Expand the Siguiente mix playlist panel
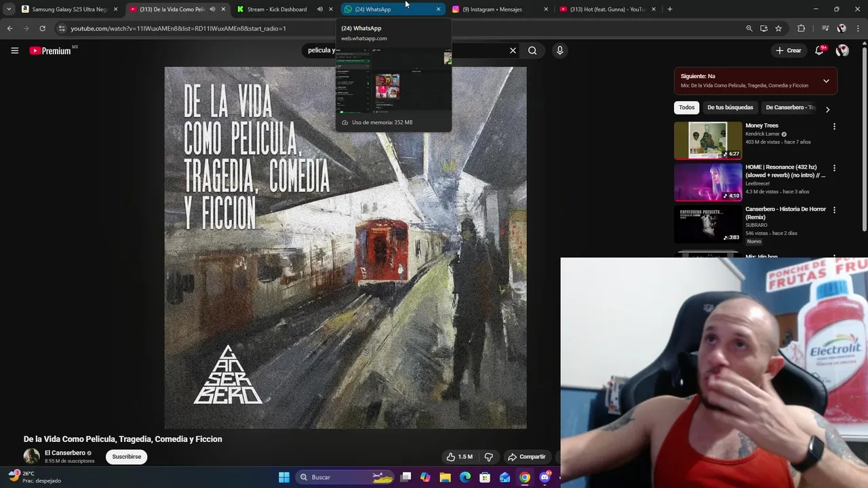This screenshot has height=488, width=868. coord(826,81)
